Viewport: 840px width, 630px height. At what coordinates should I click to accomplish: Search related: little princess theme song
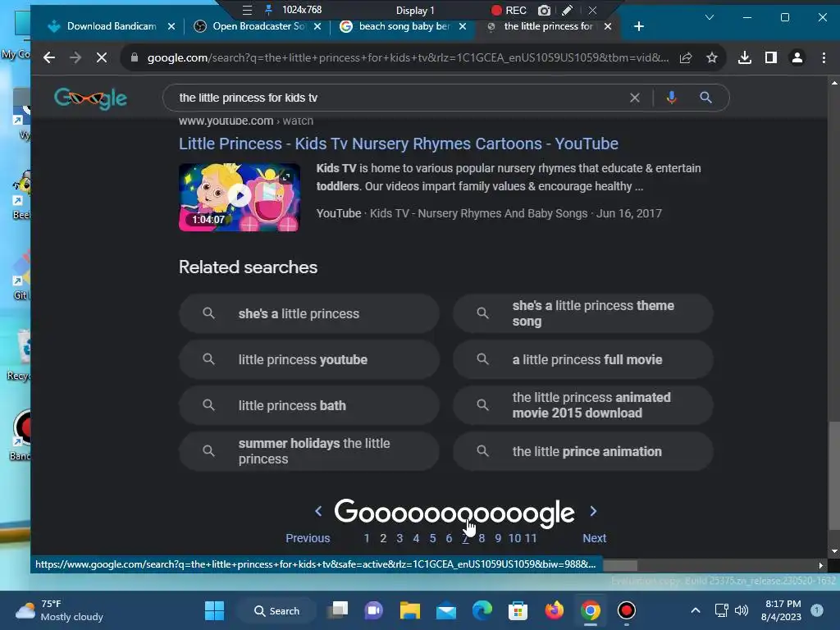(583, 313)
